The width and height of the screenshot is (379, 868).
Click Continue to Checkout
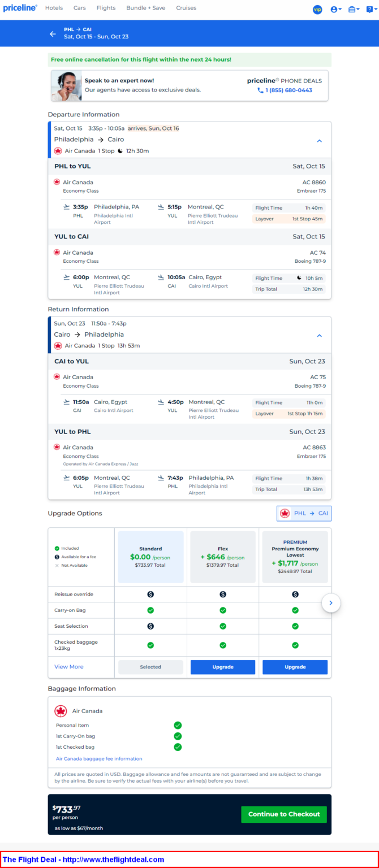pos(284,814)
